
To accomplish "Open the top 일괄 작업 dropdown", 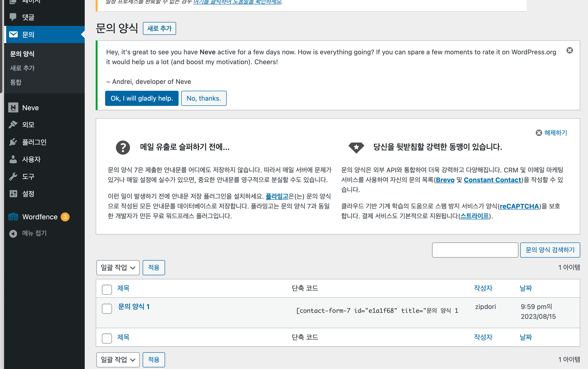I will pos(118,268).
